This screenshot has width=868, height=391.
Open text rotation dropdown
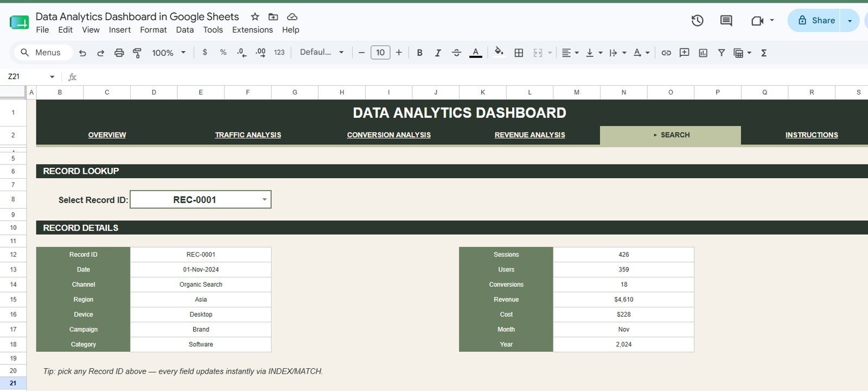[x=641, y=53]
